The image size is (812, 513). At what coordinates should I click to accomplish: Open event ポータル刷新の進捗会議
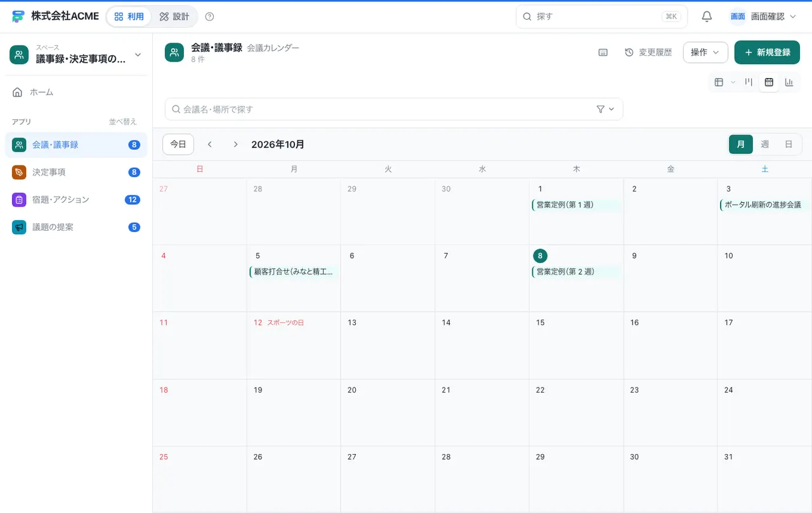pos(764,205)
